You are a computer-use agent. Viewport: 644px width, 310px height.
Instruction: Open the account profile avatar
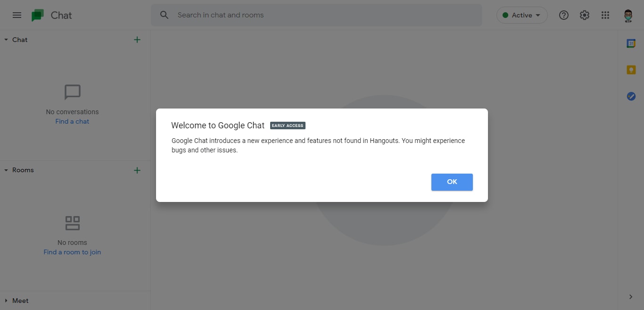coord(628,15)
